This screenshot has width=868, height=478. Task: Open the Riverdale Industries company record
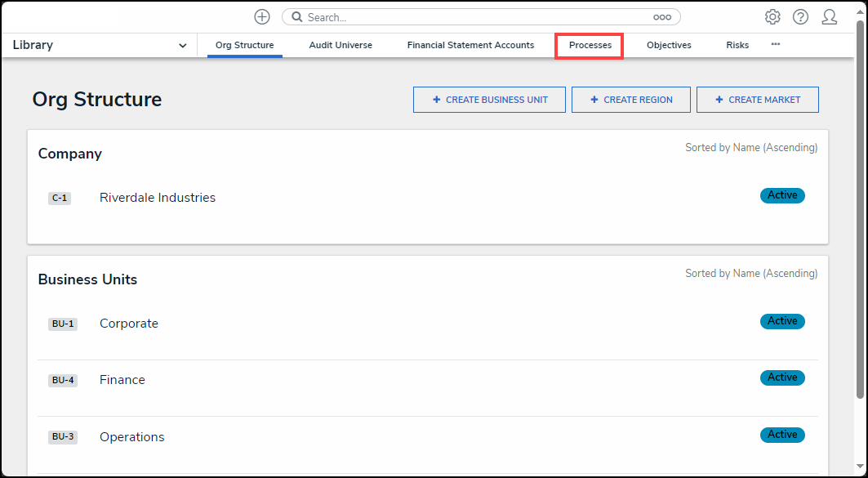158,198
